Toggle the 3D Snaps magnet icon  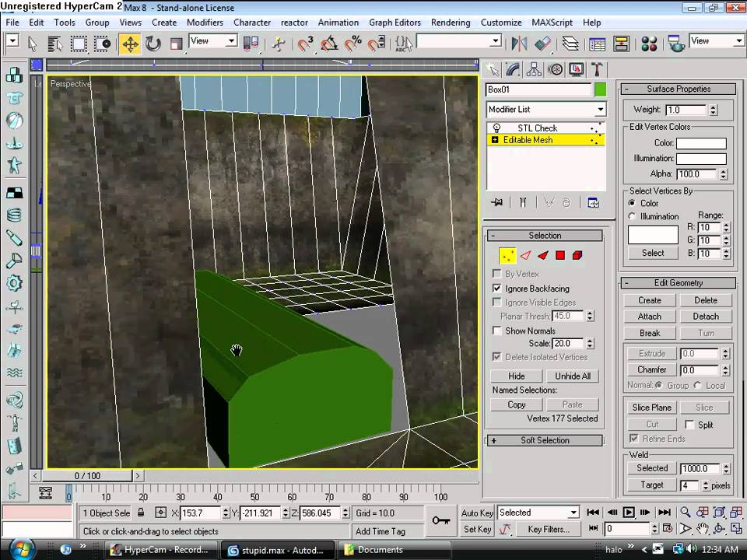tap(305, 44)
